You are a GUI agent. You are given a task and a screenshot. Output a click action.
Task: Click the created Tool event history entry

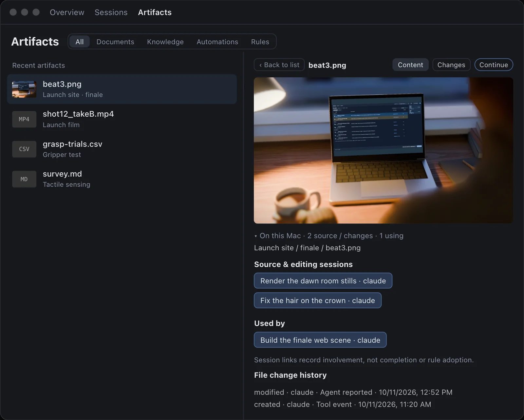tap(343, 404)
